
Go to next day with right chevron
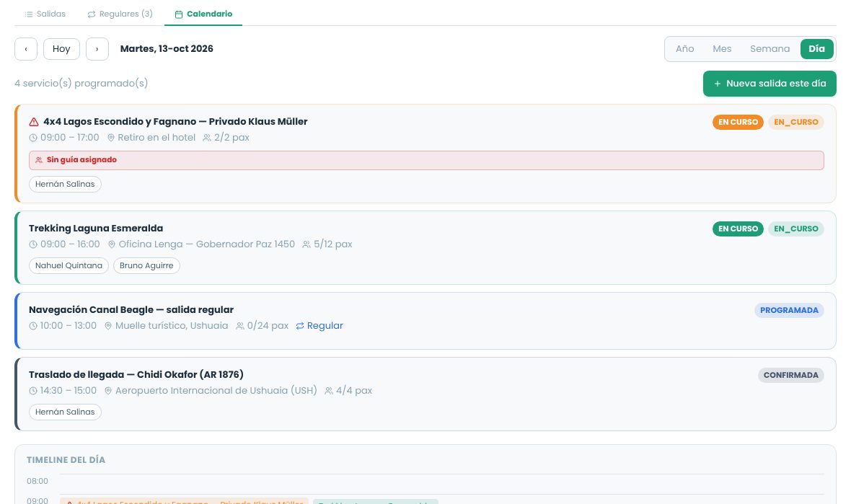pyautogui.click(x=97, y=49)
